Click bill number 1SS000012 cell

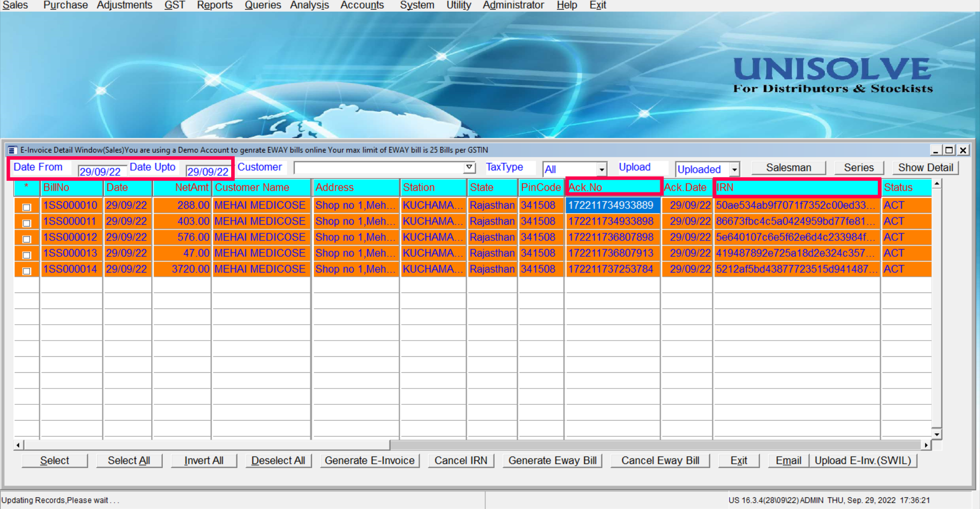(71, 237)
